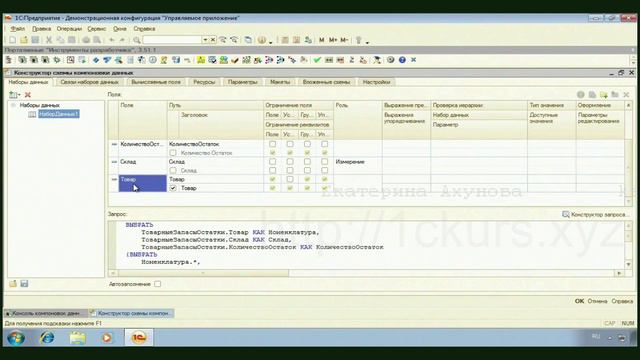The width and height of the screenshot is (640, 360).
Task: Click the Print icon in main toolbar
Action: pyautogui.click(x=86, y=40)
